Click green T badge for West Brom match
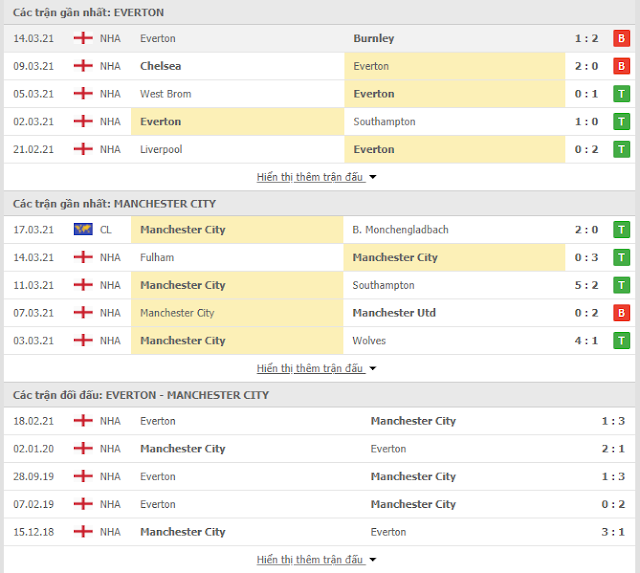Image resolution: width=640 pixels, height=573 pixels. [x=621, y=94]
